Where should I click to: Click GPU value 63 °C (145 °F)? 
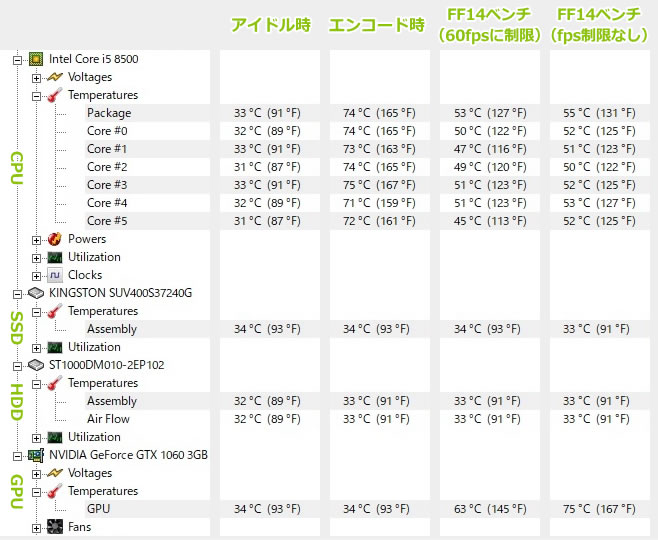pyautogui.click(x=490, y=509)
